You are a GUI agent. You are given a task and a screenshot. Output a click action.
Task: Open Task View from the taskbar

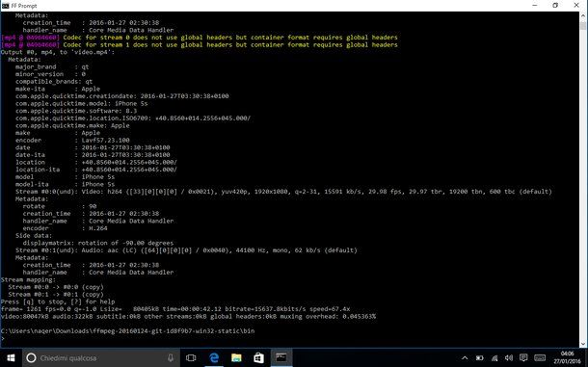[x=191, y=358]
